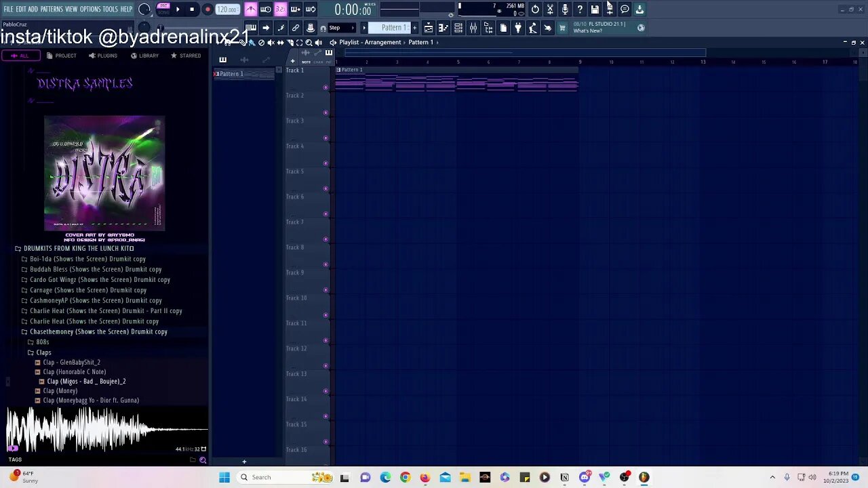
Task: Toggle blend recording overdub button
Action: pyautogui.click(x=296, y=9)
